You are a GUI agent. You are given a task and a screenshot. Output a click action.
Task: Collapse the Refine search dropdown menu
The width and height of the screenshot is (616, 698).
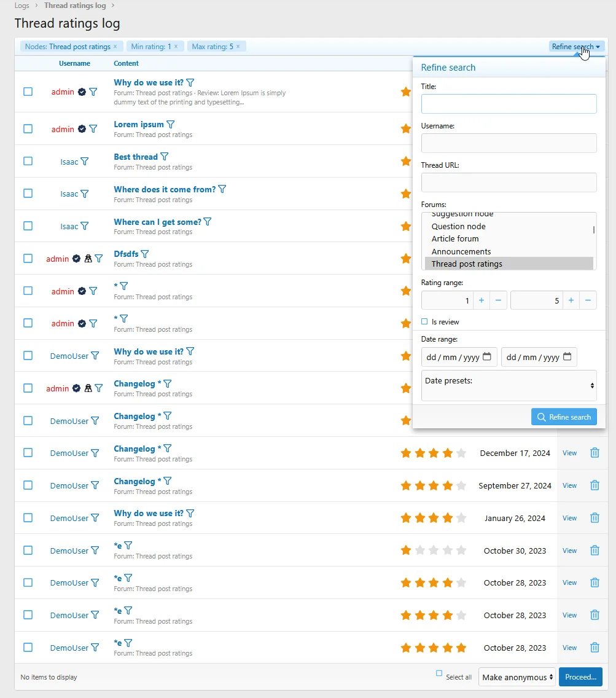pos(575,47)
